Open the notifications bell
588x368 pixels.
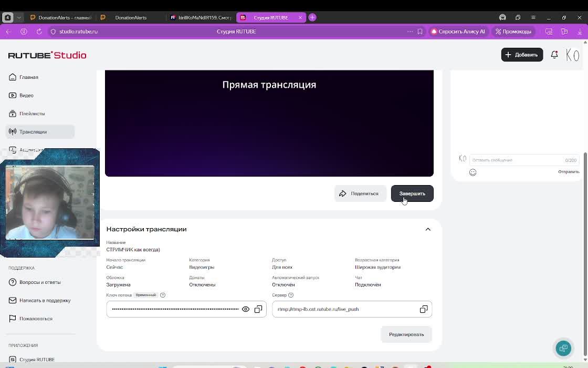click(x=554, y=55)
